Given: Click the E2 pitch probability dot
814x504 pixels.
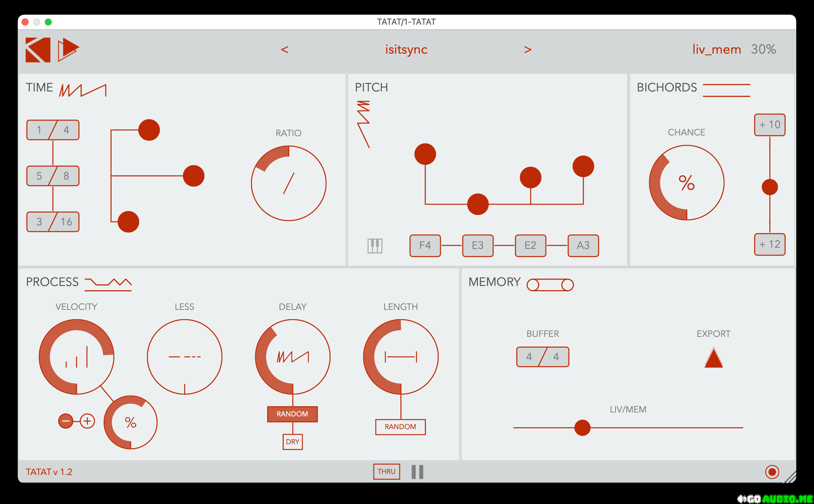Looking at the screenshot, I should pos(531,178).
